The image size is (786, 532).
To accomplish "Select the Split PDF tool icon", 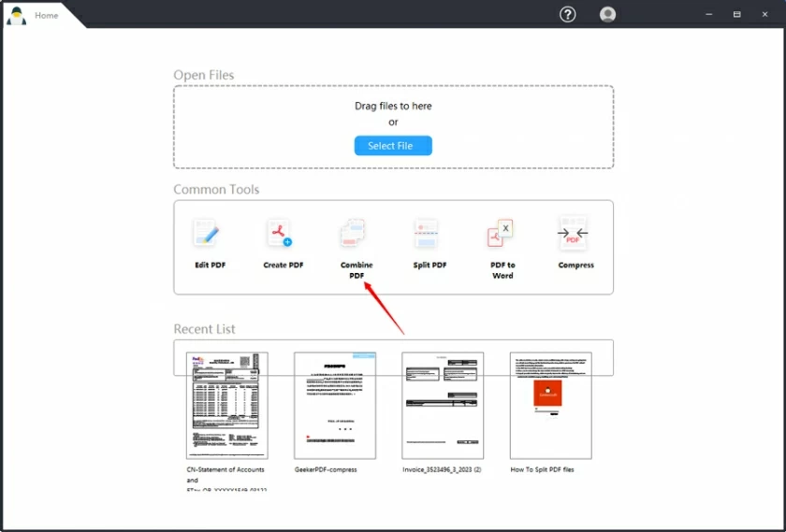I will point(427,233).
